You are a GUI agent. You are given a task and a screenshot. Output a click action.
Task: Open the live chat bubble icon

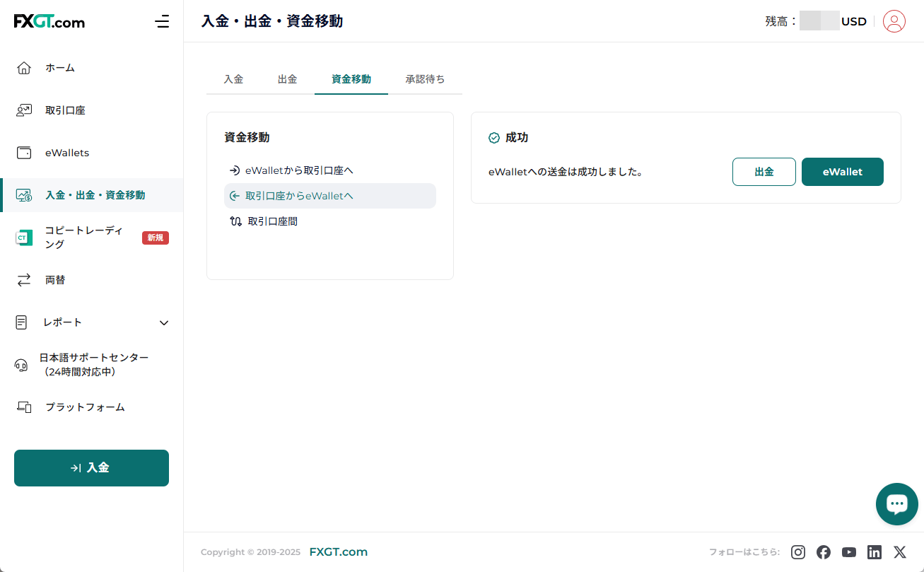(x=896, y=504)
